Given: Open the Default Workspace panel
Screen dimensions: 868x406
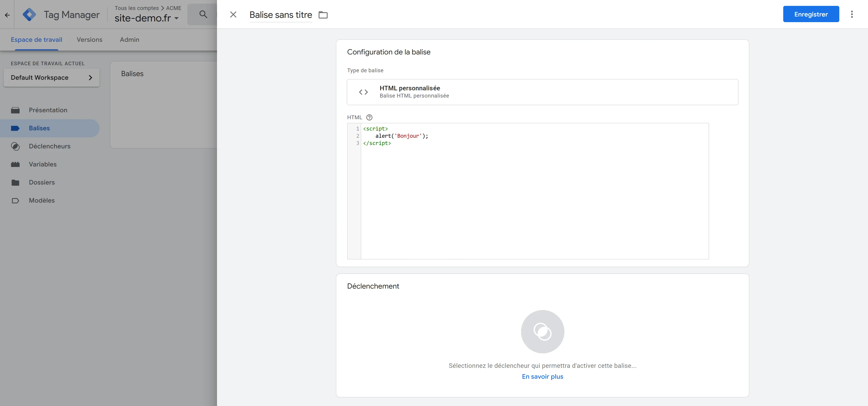Looking at the screenshot, I should tap(51, 77).
